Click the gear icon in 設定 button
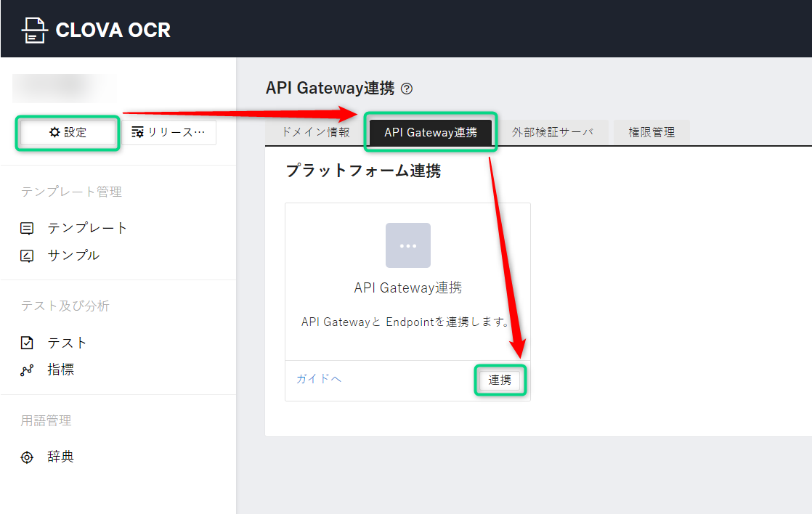 54,132
